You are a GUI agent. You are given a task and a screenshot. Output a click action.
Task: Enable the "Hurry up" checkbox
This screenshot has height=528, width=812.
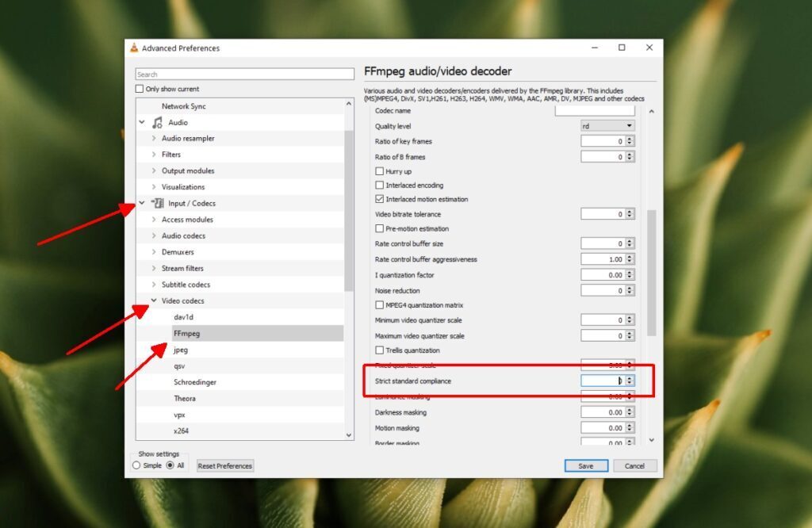379,170
